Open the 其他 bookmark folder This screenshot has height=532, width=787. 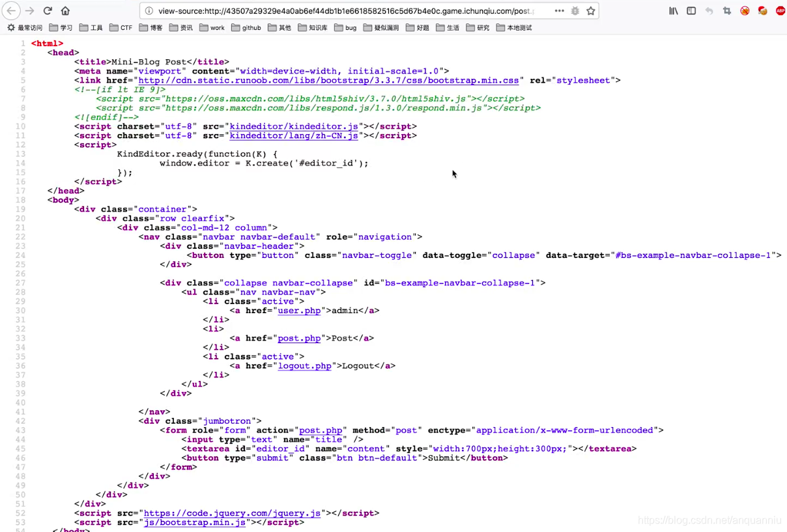click(x=279, y=27)
